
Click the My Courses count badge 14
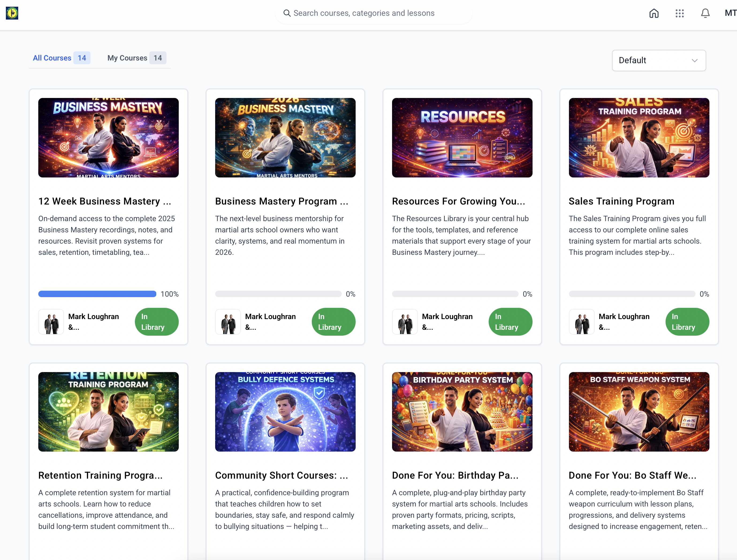click(158, 58)
